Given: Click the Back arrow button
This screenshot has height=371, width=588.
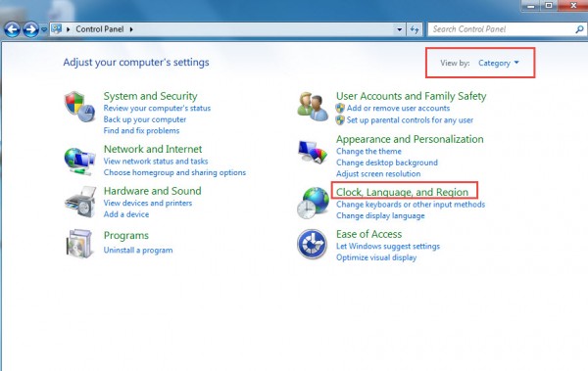Looking at the screenshot, I should pyautogui.click(x=12, y=29).
